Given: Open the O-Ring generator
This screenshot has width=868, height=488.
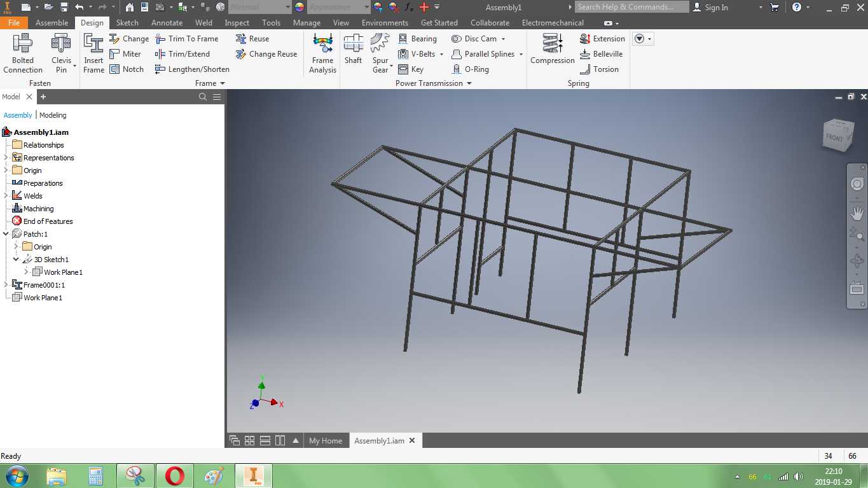Looking at the screenshot, I should point(470,69).
